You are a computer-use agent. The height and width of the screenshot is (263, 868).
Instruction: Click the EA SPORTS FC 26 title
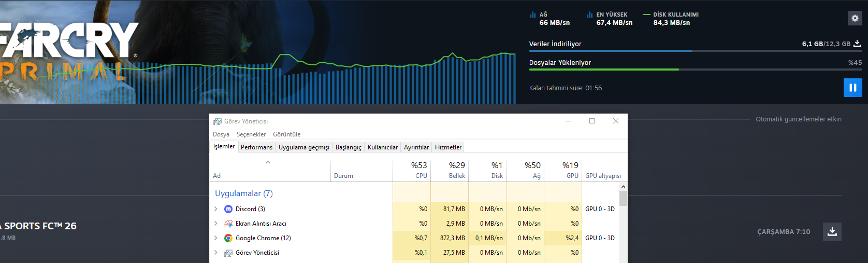coord(38,226)
